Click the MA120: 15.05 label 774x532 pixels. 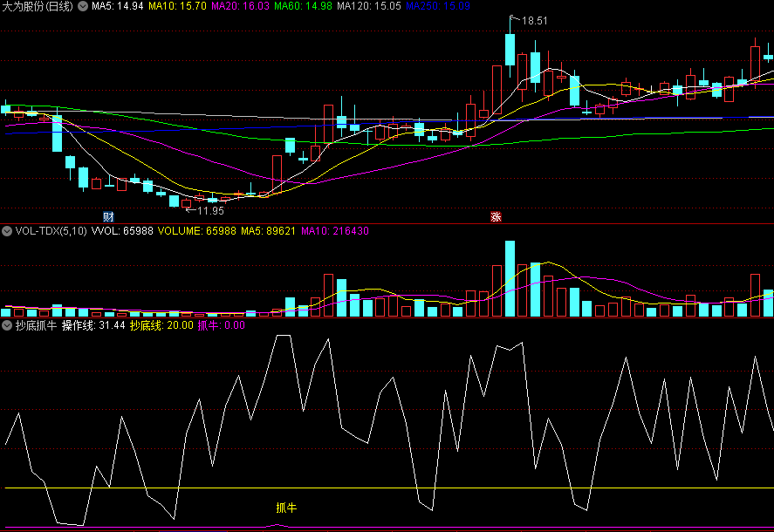coord(369,6)
